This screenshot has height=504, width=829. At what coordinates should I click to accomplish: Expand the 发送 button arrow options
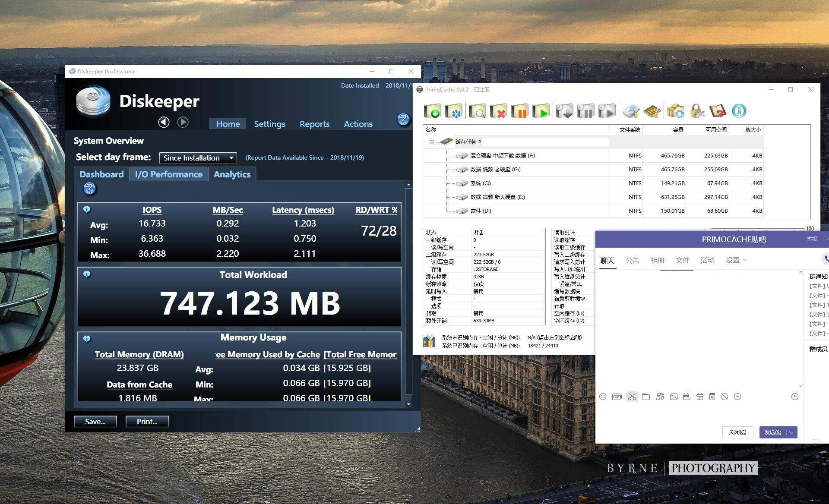tap(791, 432)
